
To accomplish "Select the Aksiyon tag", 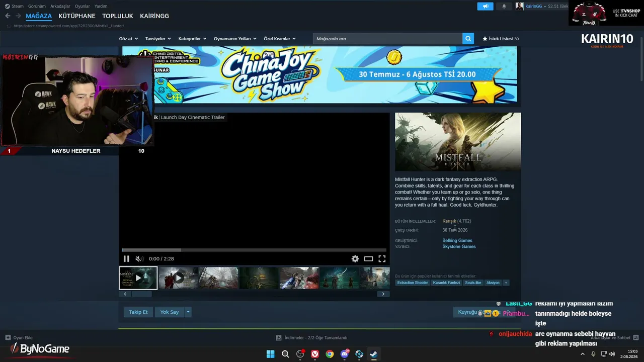I will 493,283.
